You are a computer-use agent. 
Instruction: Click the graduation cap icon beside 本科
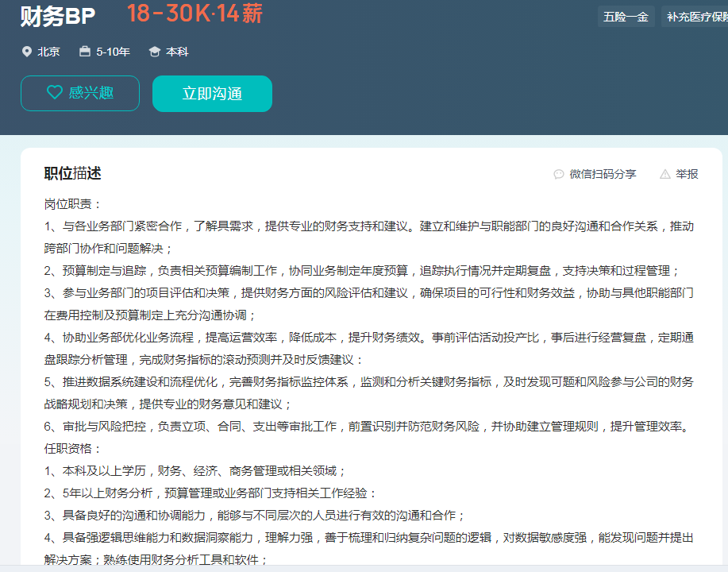click(155, 52)
